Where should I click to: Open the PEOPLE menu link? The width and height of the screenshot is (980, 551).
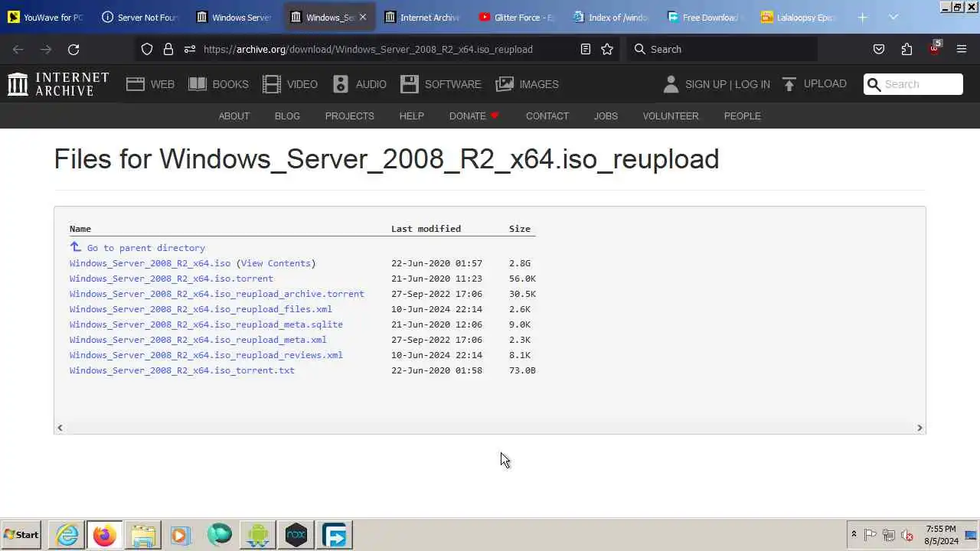743,116
